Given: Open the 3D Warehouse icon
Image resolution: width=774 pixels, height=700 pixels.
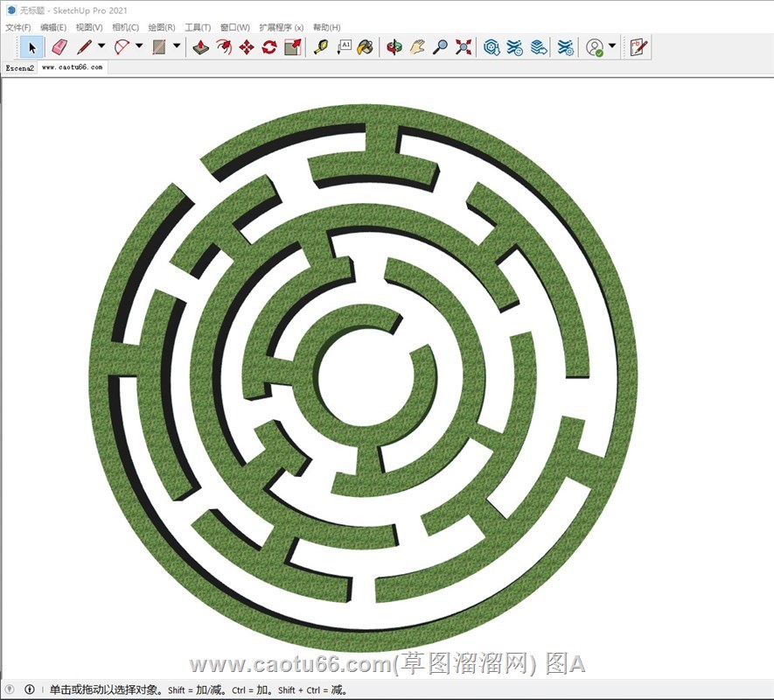Looking at the screenshot, I should coord(492,46).
